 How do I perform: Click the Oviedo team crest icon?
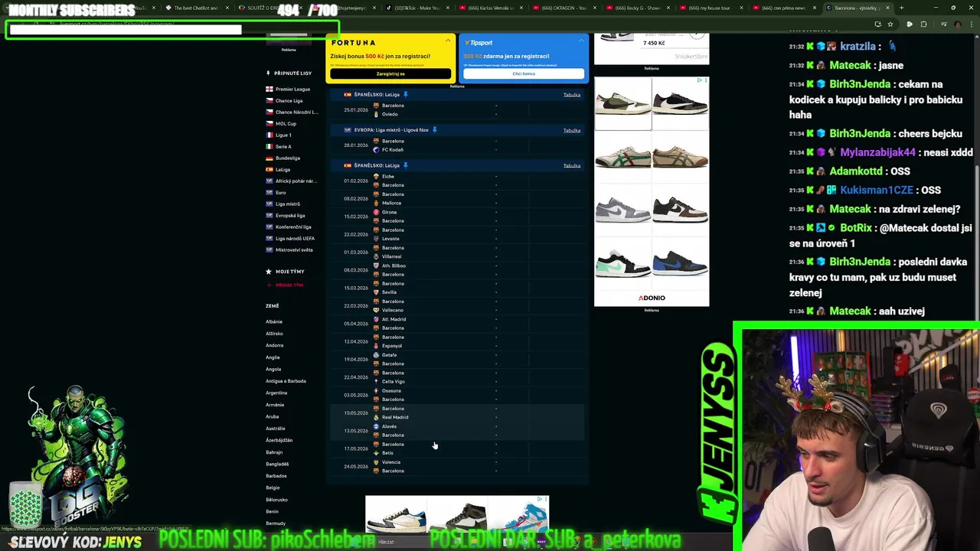[376, 114]
